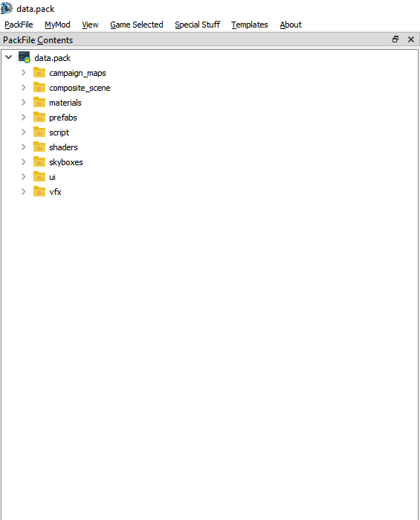Expand the ui folder chevron

(x=23, y=176)
